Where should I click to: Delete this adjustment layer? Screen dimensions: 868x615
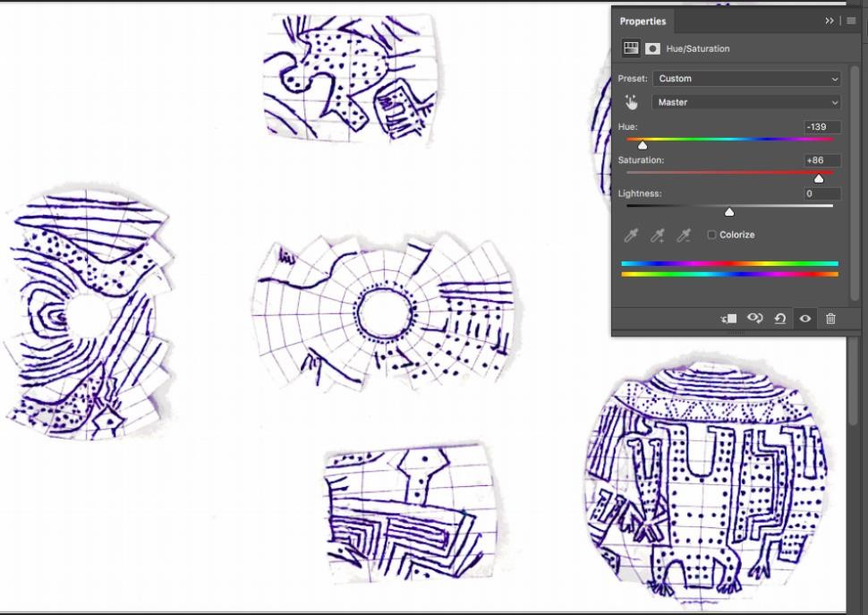tap(830, 319)
